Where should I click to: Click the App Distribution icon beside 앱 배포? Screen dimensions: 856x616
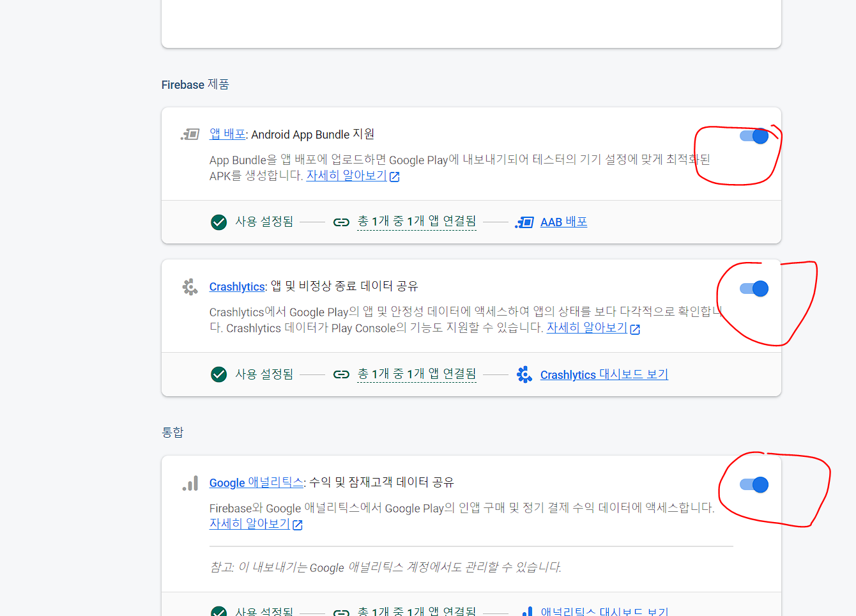(x=190, y=134)
